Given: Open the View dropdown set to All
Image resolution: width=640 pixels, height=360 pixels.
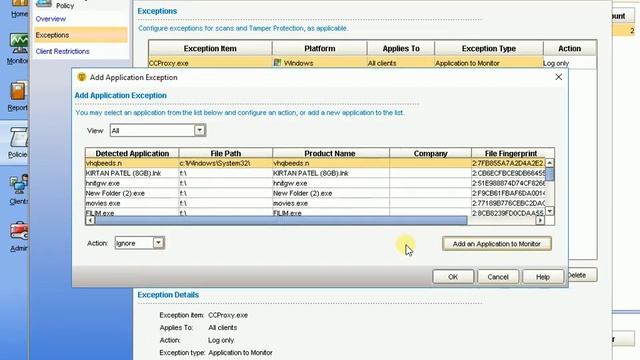Looking at the screenshot, I should [x=158, y=131].
